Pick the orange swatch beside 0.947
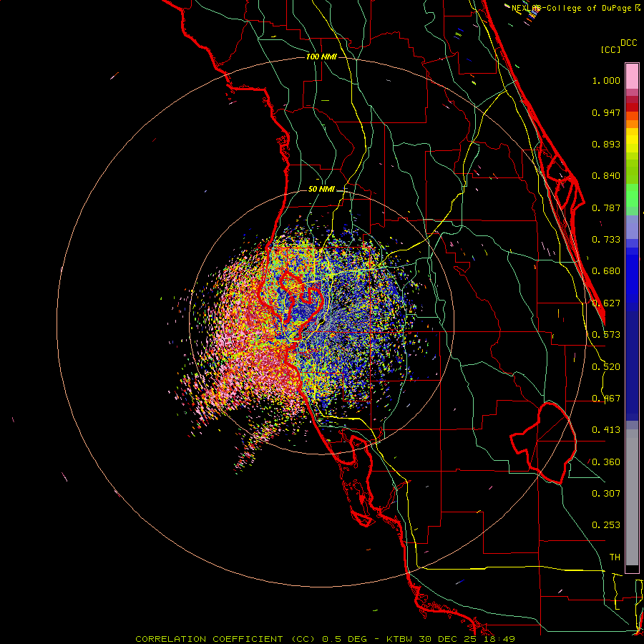 coord(632,116)
